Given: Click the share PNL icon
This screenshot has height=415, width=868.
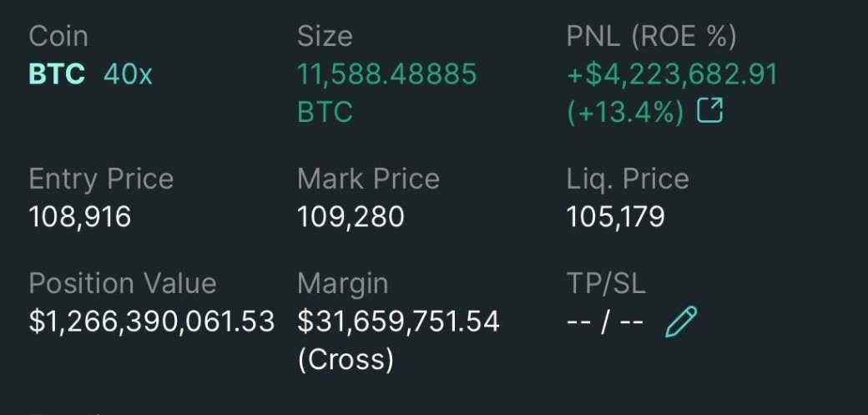Looking at the screenshot, I should click(x=709, y=110).
